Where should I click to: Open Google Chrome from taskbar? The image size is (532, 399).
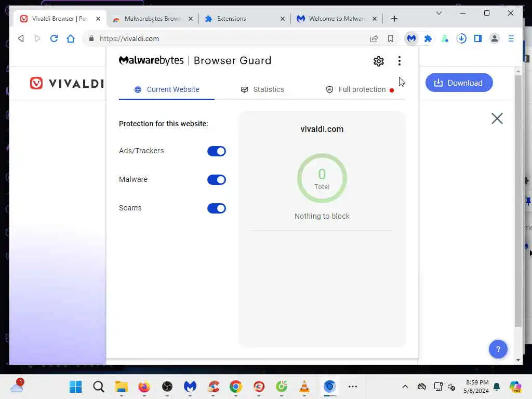(236, 387)
